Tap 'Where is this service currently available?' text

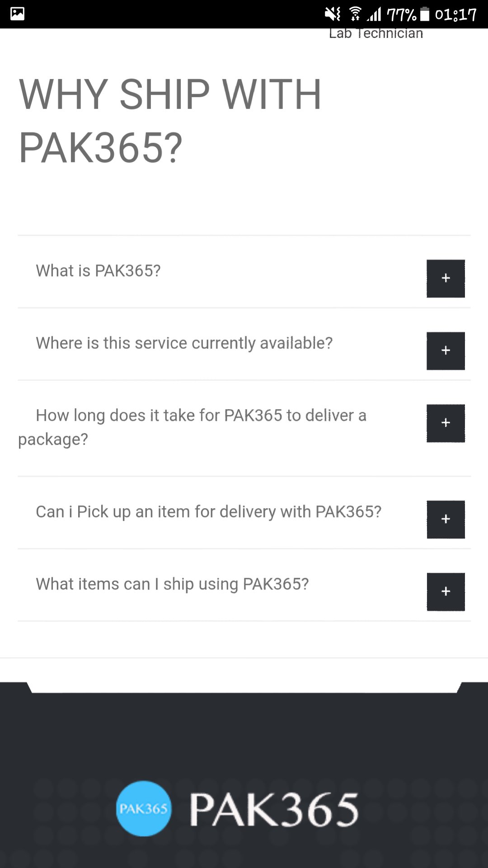click(x=184, y=343)
